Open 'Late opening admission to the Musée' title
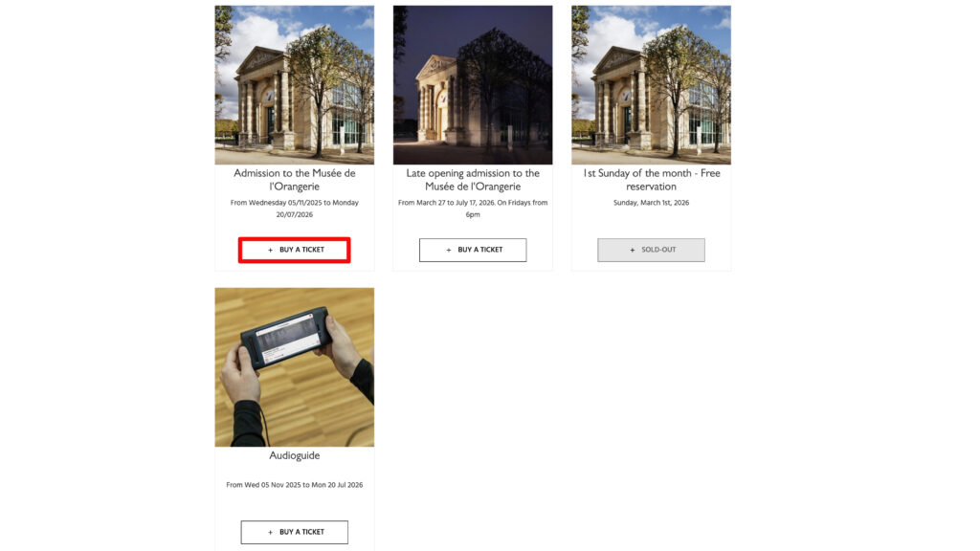 coord(473,180)
